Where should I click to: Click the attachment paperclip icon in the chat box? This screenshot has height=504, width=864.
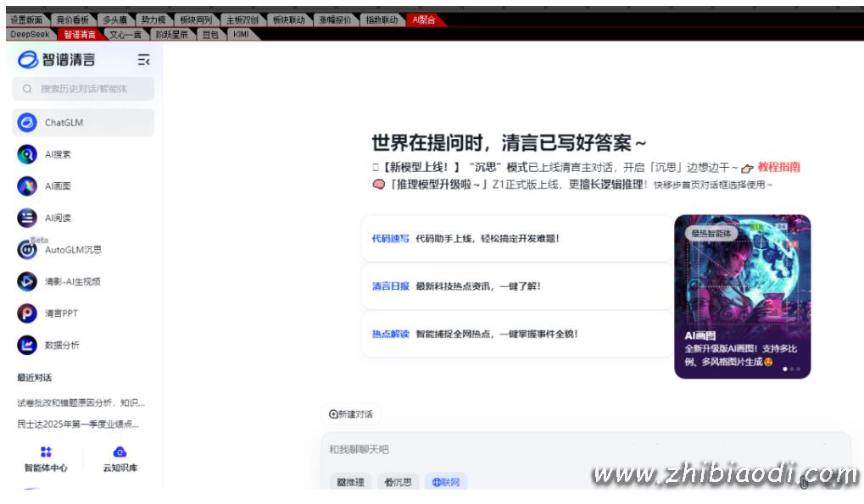point(804,483)
